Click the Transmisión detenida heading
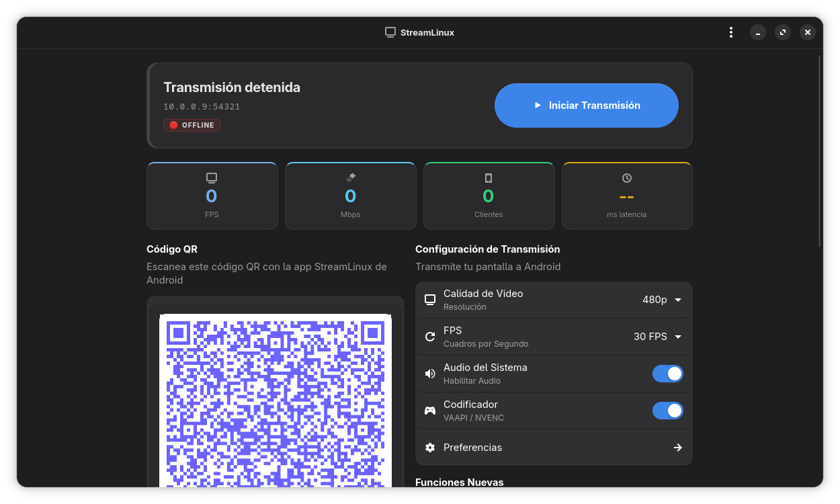 (x=232, y=87)
